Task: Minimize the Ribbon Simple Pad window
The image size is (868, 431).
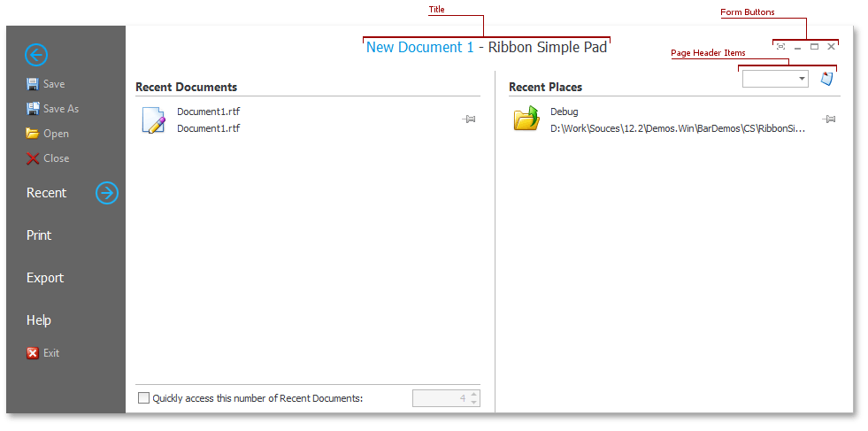Action: 798,47
